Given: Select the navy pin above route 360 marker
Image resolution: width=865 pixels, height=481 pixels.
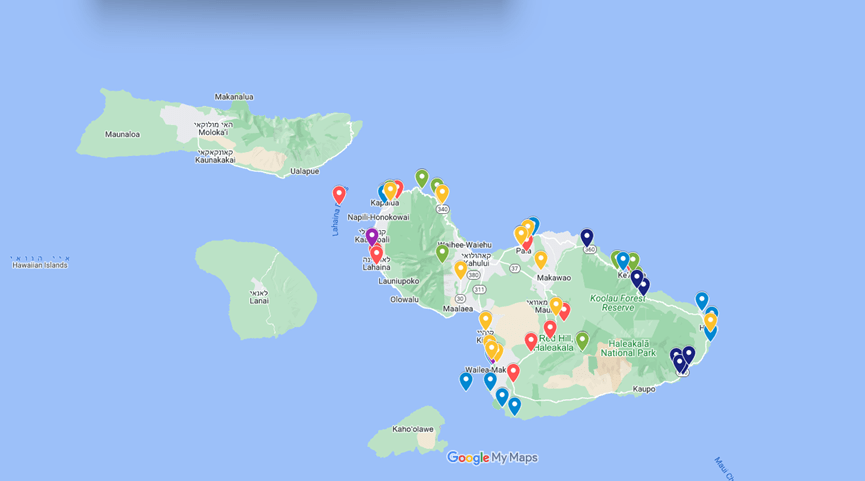Looking at the screenshot, I should point(587,237).
